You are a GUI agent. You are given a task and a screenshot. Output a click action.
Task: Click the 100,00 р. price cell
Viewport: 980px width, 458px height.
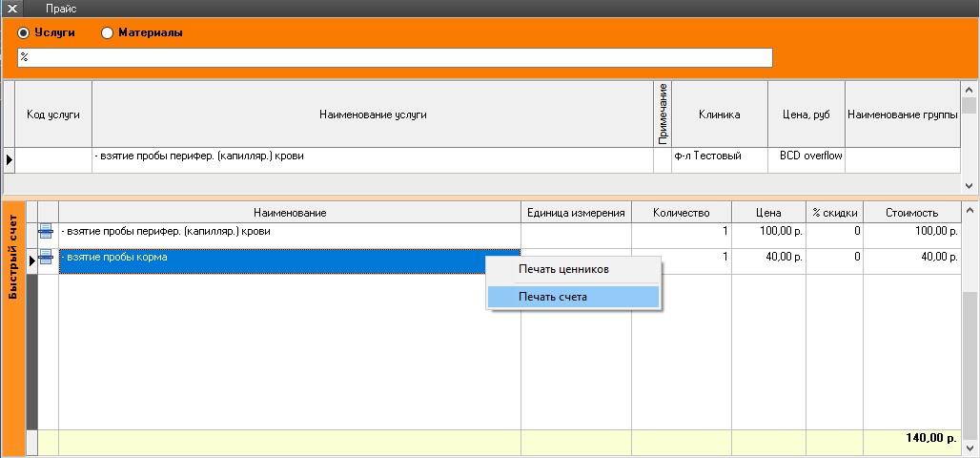point(767,232)
